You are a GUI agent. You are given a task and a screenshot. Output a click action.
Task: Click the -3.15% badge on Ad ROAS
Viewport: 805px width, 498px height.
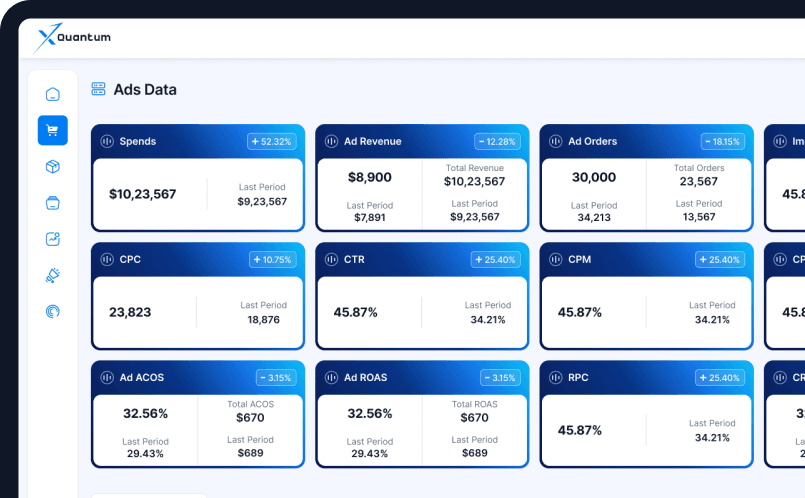pos(500,378)
